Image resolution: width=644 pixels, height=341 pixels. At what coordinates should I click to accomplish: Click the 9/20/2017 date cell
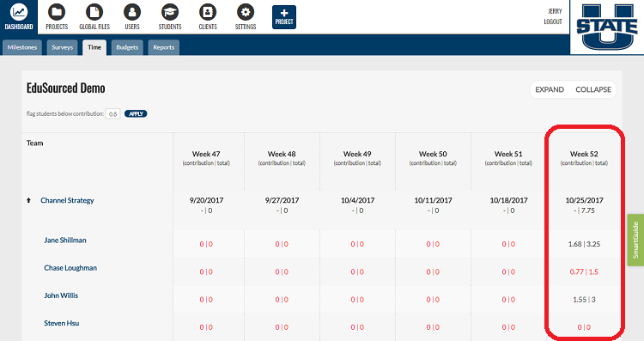click(x=206, y=200)
